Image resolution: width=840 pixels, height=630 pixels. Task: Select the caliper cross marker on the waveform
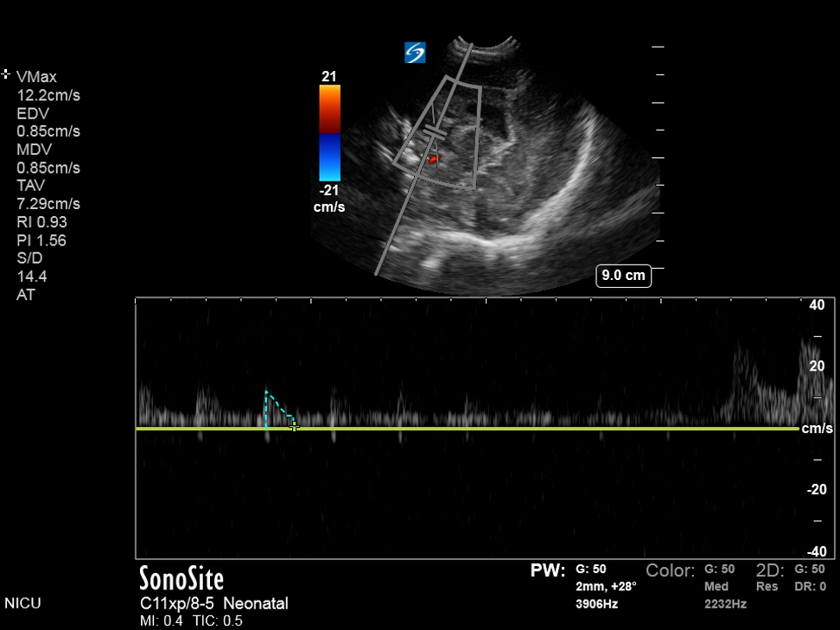(x=294, y=427)
